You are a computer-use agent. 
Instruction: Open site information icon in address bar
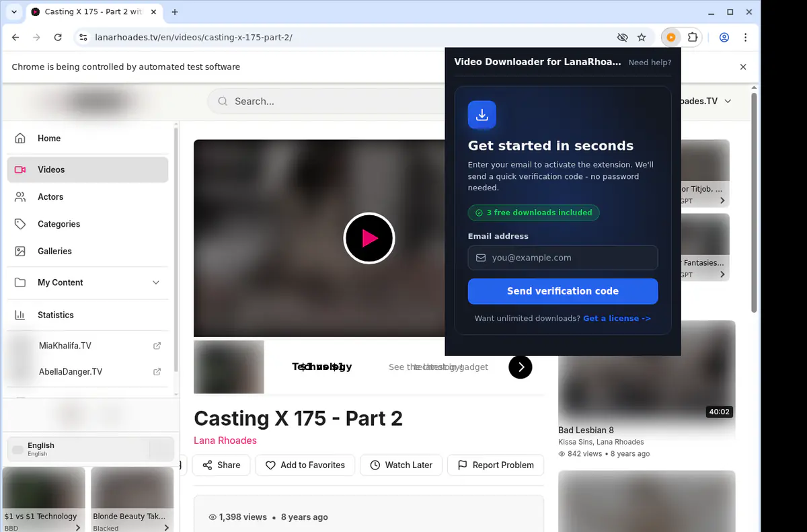(x=83, y=38)
